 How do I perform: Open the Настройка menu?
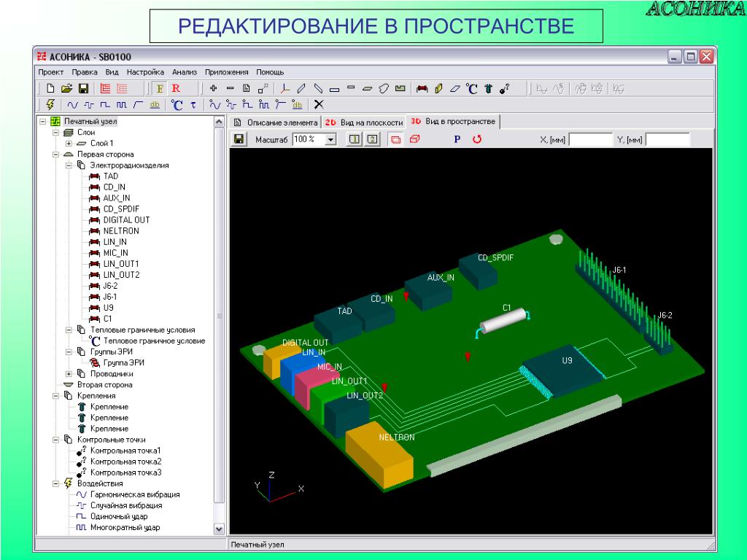click(145, 72)
